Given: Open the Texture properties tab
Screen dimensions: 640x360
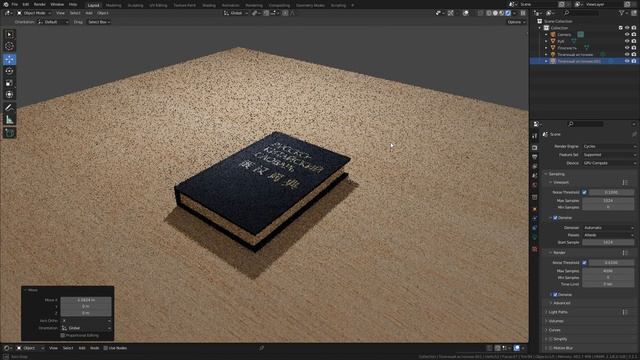Looking at the screenshot, I should 535,249.
